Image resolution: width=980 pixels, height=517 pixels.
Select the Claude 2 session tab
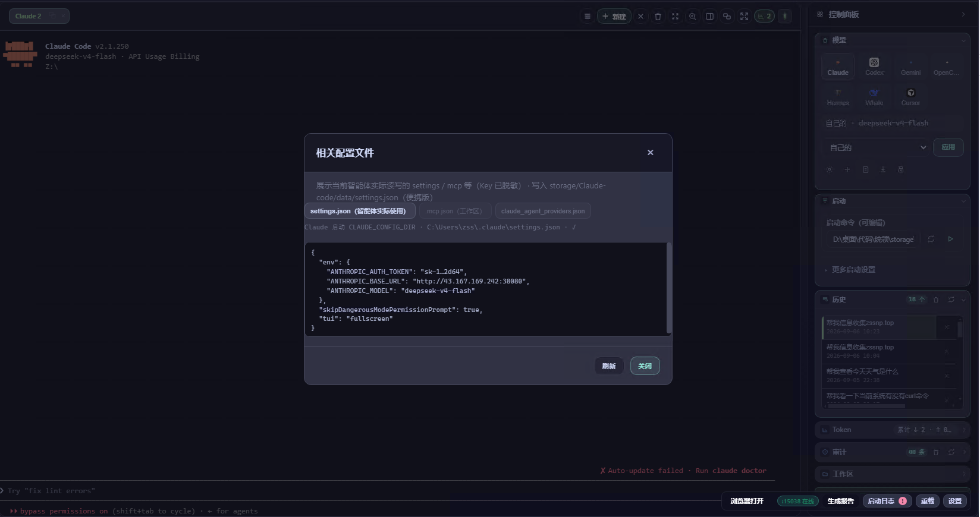[39, 16]
